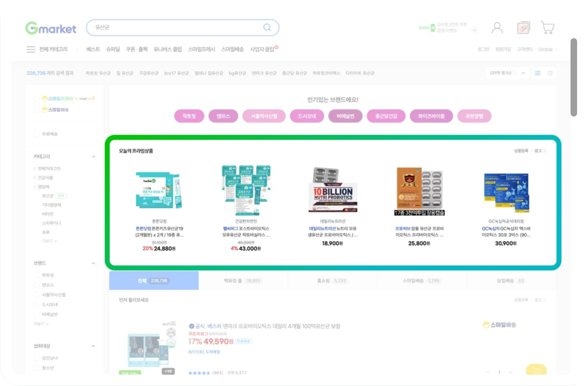Image resolution: width=588 pixels, height=386 pixels.
Task: Click the 회원가입 link
Action: pos(503,49)
